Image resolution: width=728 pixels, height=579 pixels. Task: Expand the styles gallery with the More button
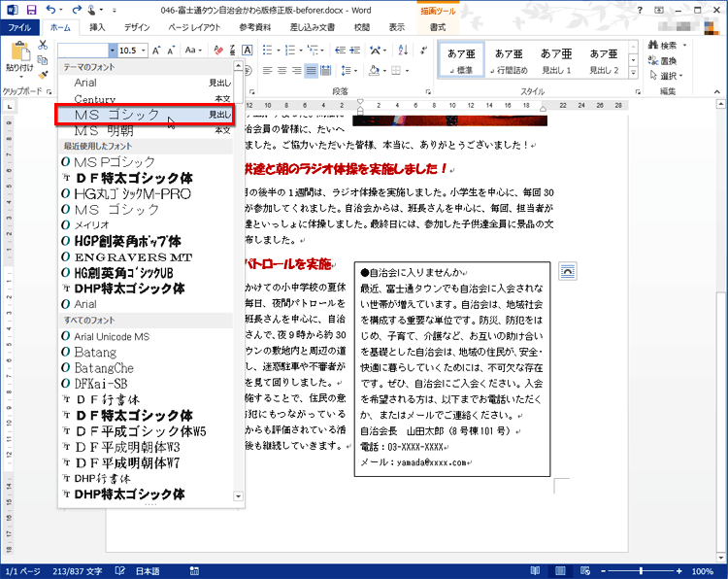(x=633, y=73)
